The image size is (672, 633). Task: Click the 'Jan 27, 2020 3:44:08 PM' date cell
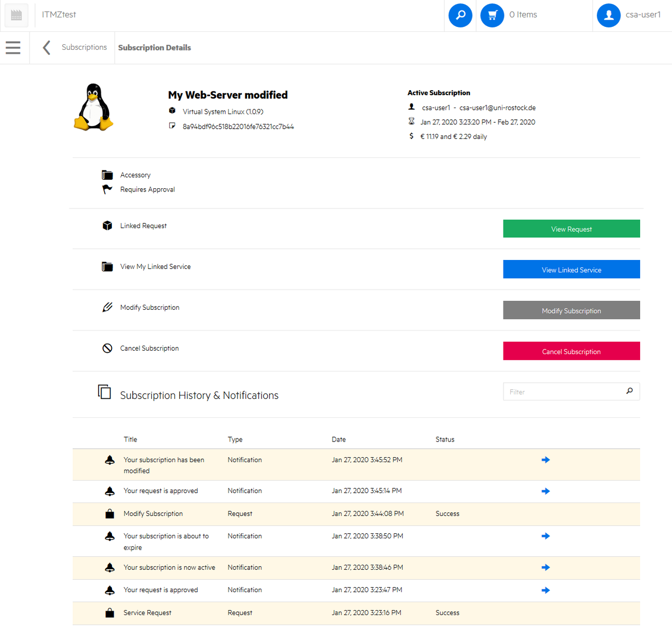coord(367,514)
